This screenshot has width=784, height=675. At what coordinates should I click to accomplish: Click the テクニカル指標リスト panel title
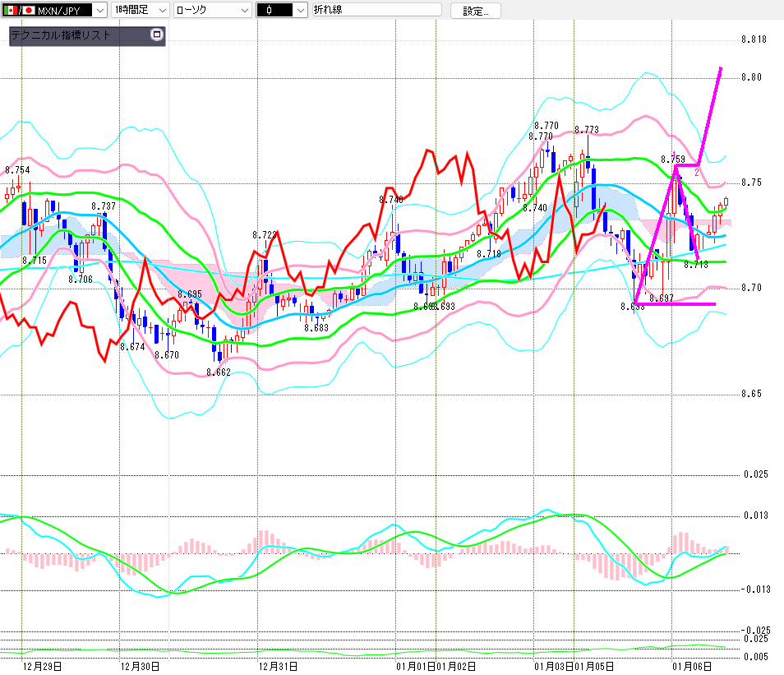point(60,36)
